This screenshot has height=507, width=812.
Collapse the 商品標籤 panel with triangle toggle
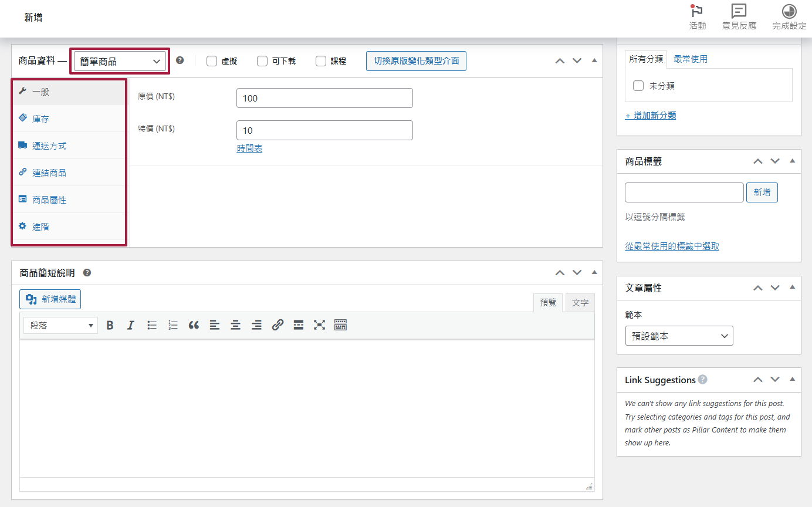pyautogui.click(x=792, y=161)
